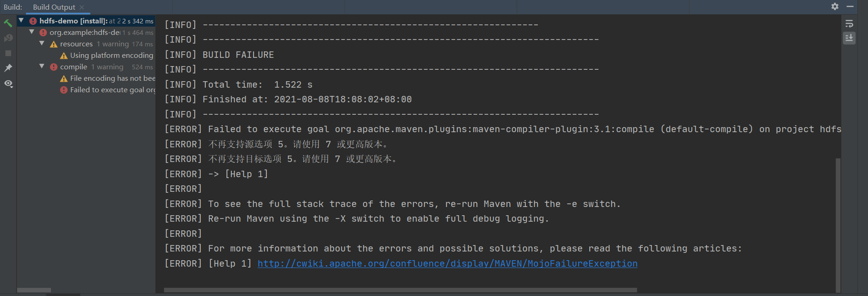
Task: Click the rerun failed tasks icon
Action: [x=8, y=38]
